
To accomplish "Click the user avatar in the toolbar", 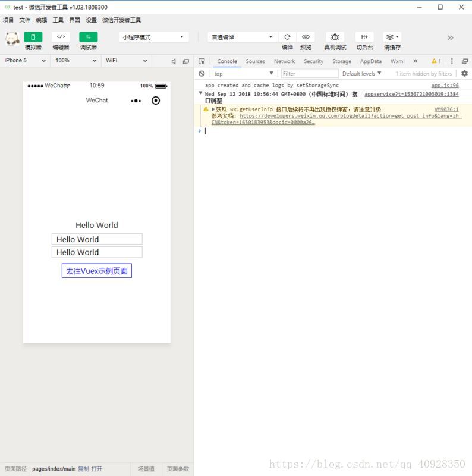I will 12,39.
